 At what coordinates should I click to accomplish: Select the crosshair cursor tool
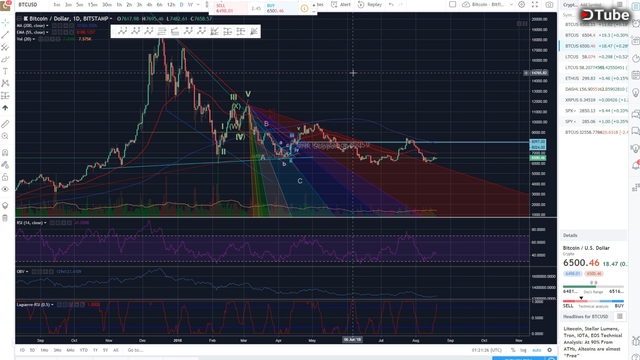[x=5, y=22]
